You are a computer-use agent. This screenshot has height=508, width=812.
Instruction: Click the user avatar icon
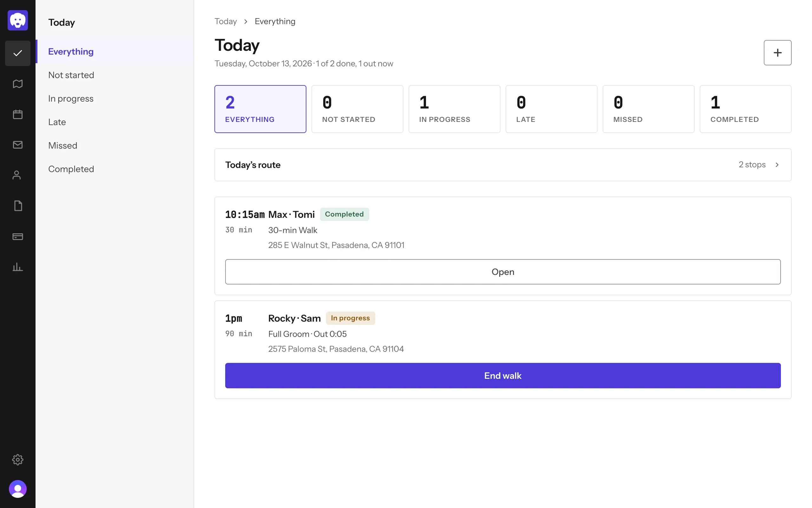point(18,489)
